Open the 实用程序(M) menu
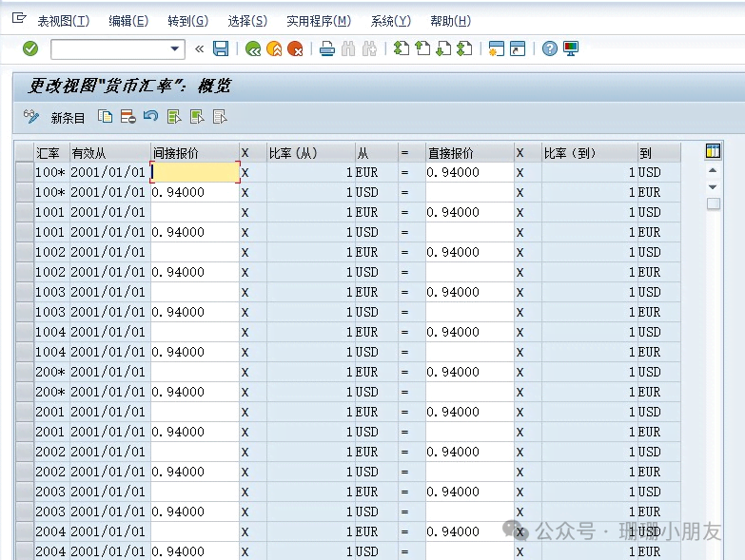 [318, 21]
